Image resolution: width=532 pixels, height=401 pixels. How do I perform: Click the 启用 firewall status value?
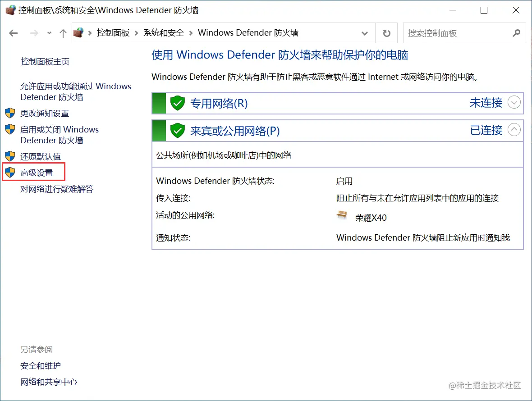point(344,181)
